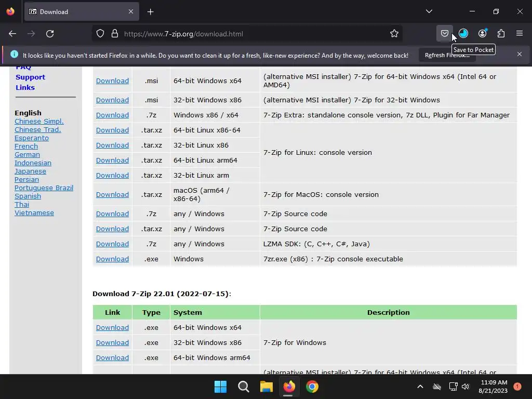The image size is (532, 399).
Task: Switch language to Indonesian
Action: (33, 163)
